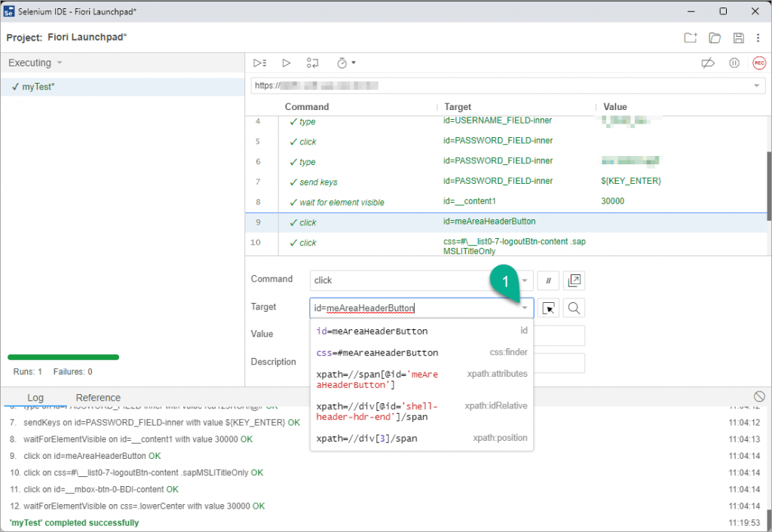Disable breakpoints icon

click(708, 63)
